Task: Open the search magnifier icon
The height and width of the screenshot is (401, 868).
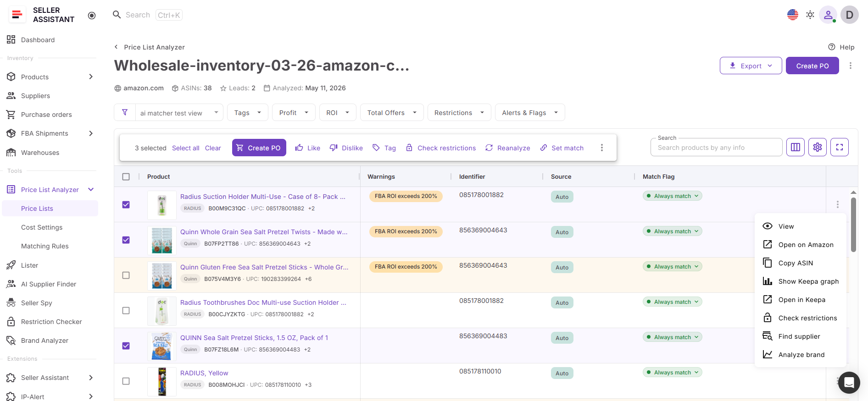Action: click(x=117, y=15)
